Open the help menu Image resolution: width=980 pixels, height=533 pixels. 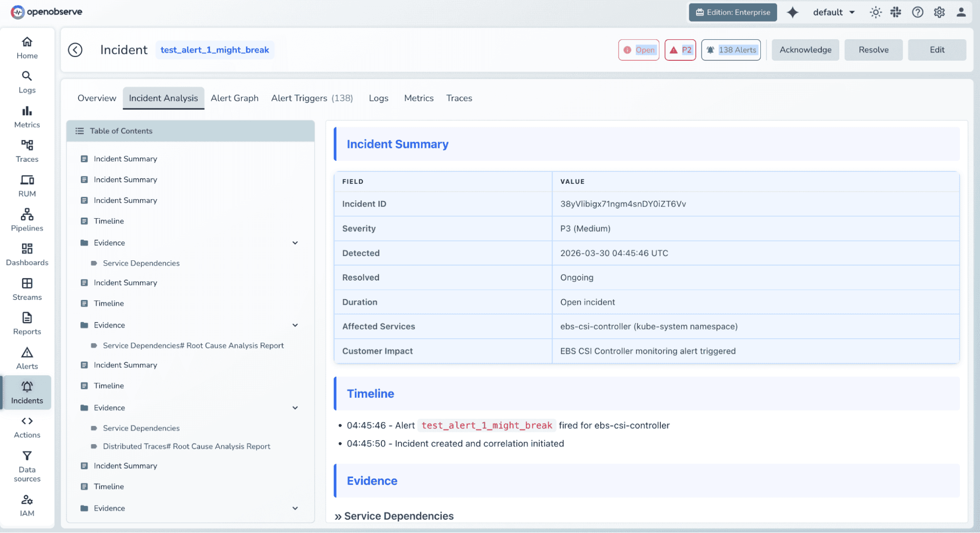tap(917, 12)
